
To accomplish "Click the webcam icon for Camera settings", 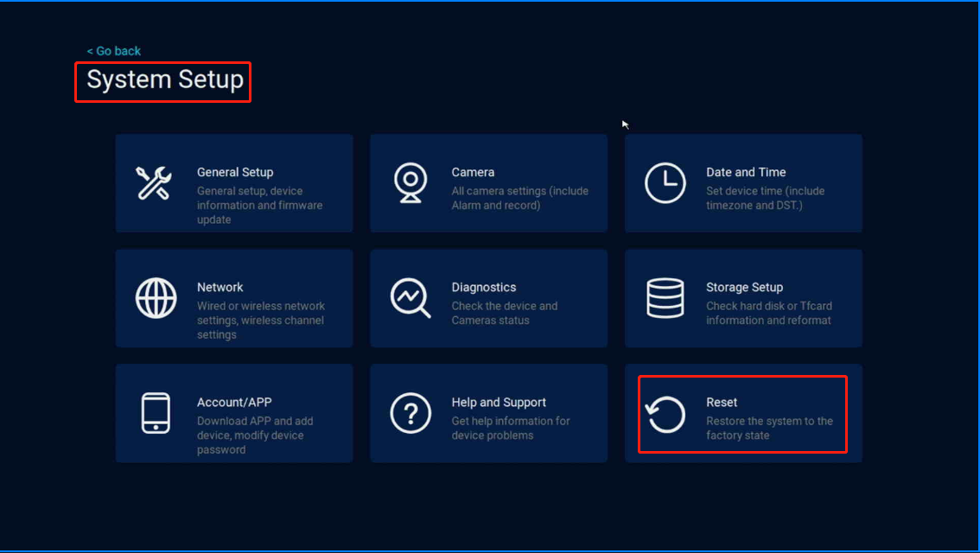I will point(410,183).
